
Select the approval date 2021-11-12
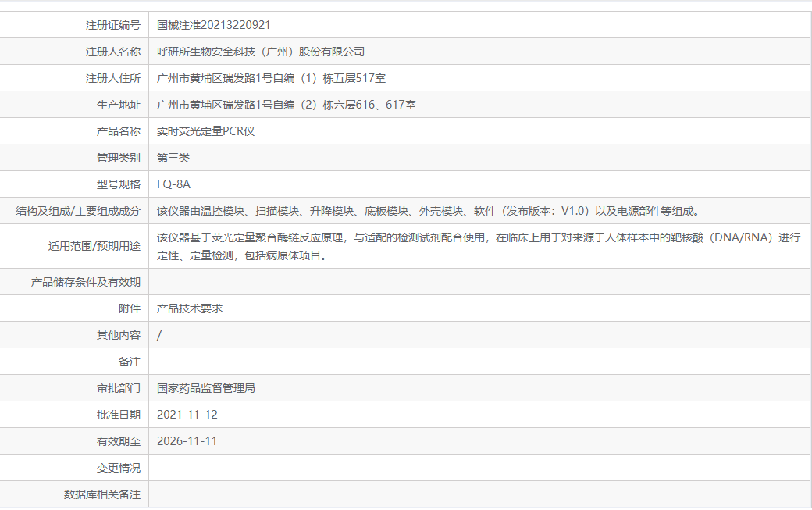187,415
